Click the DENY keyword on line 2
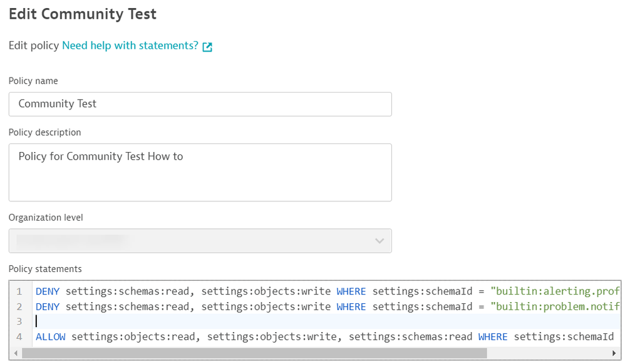 coord(48,306)
